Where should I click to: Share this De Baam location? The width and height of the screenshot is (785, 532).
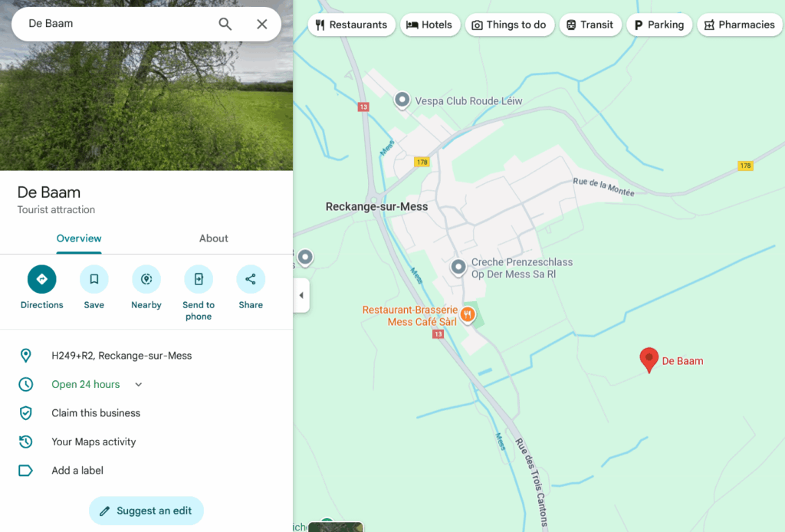(x=251, y=280)
